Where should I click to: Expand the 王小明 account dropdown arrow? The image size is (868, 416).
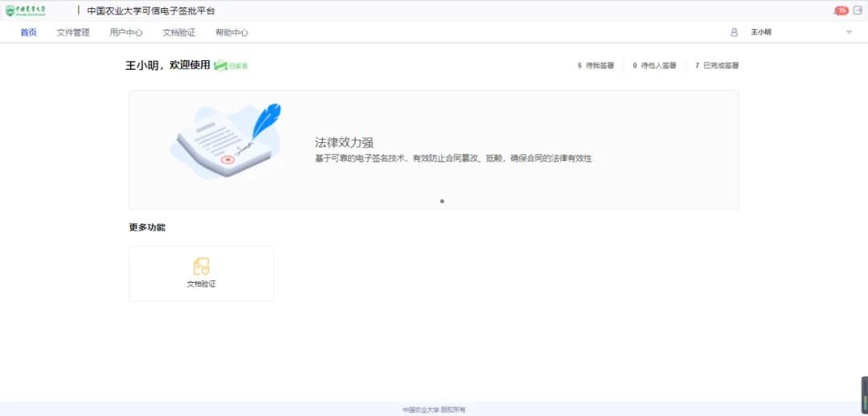[x=849, y=32]
